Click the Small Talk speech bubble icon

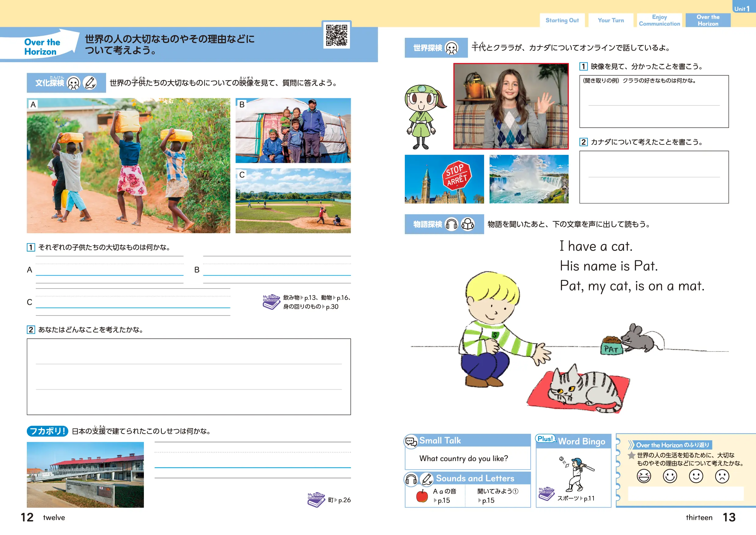tap(411, 441)
